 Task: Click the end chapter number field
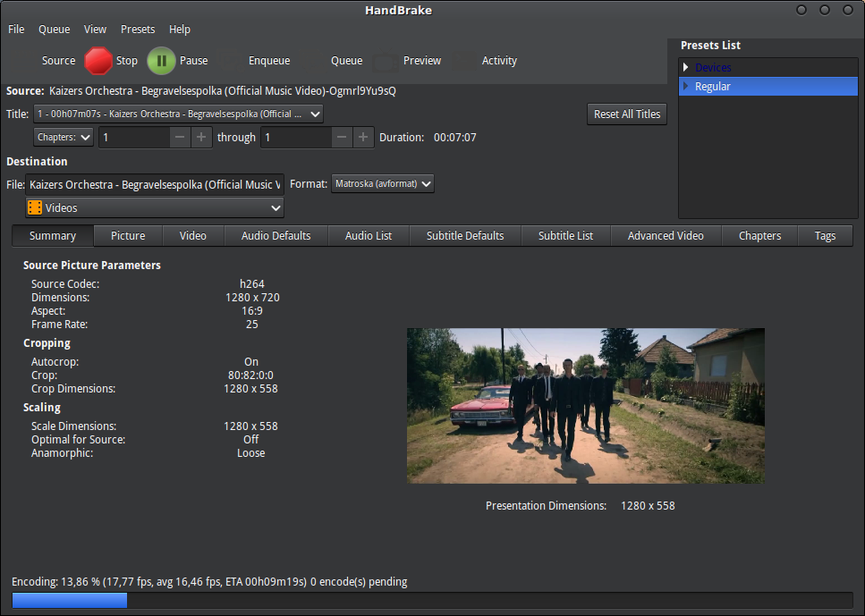296,138
